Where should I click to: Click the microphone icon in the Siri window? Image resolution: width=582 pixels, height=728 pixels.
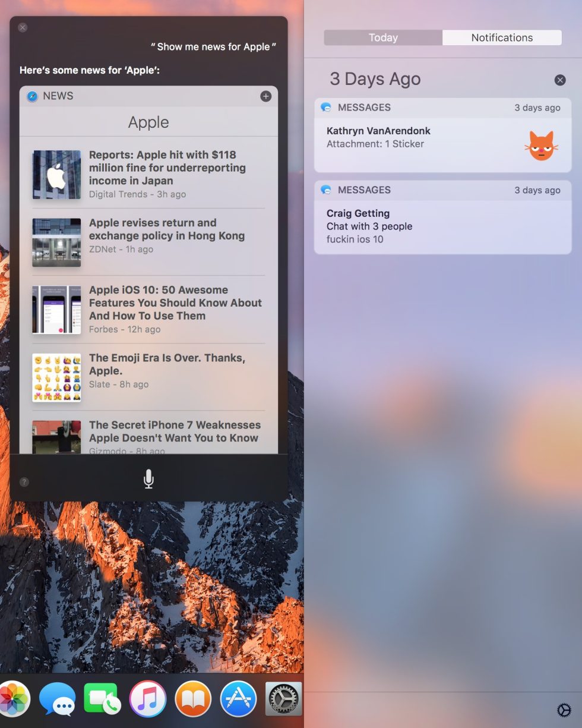click(148, 478)
